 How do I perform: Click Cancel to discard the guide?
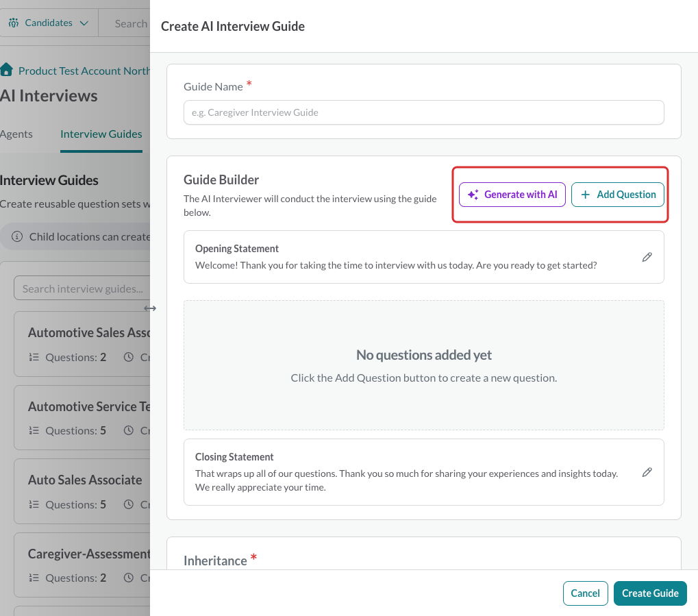tap(586, 593)
